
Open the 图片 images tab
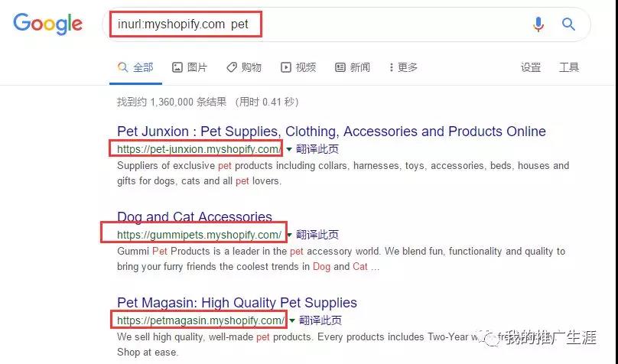[x=190, y=67]
